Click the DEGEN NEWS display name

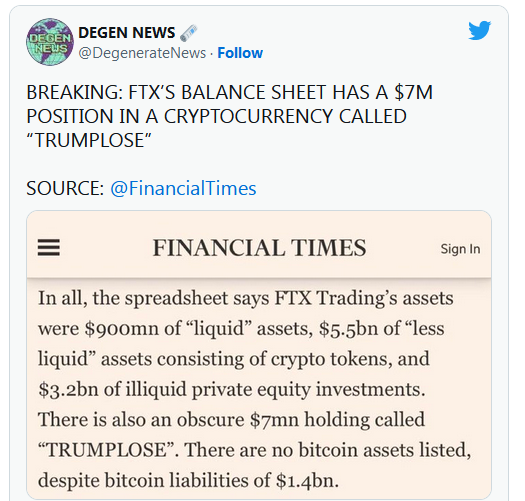tap(127, 32)
